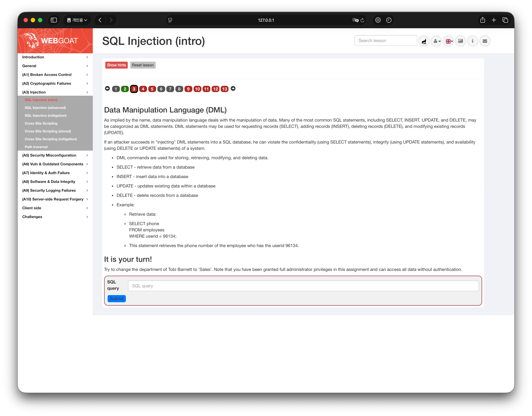Expand (A5) Security Misconfiguration

pos(55,155)
